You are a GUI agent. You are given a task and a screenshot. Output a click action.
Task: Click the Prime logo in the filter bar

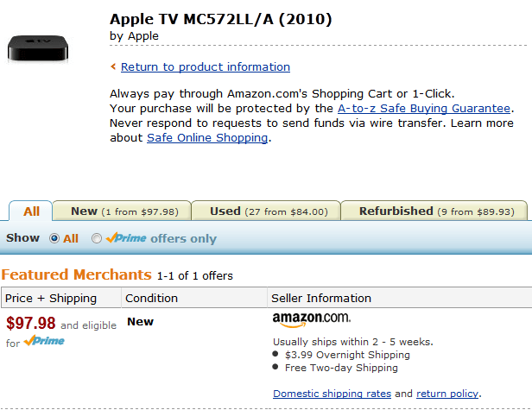pos(126,237)
